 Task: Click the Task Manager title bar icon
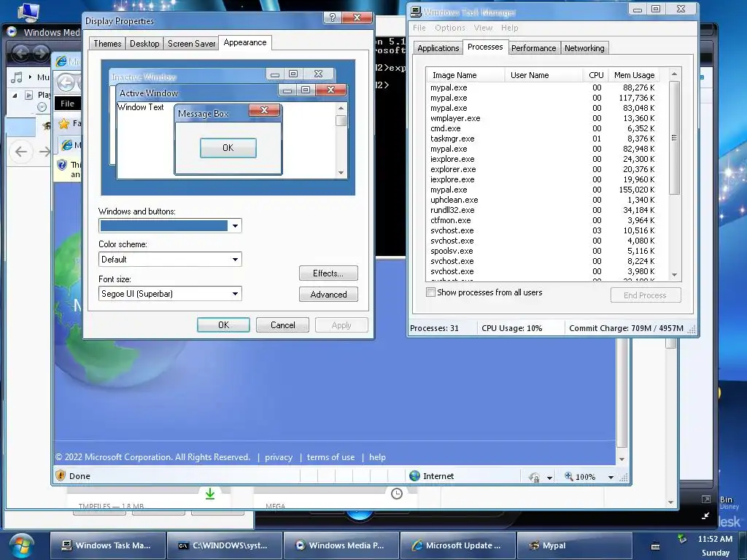(415, 12)
